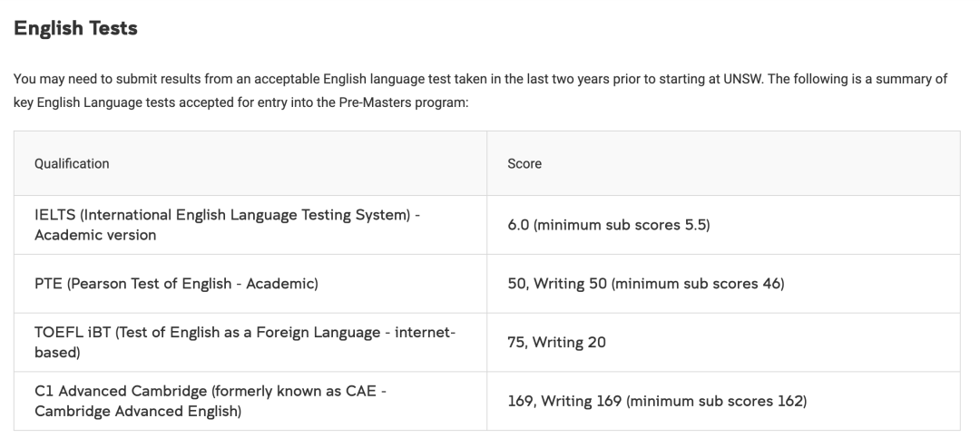Select the PTE Pearson Test row label

(x=176, y=284)
